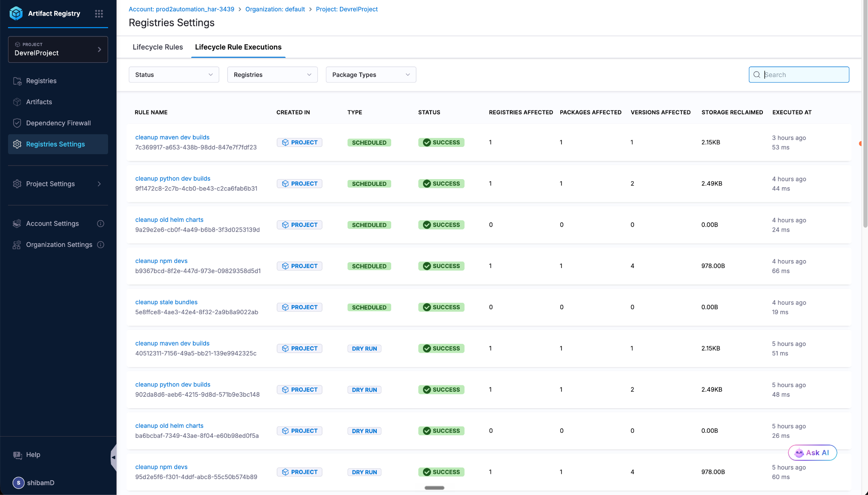Screen dimensions: 868x495
Task: Expand the DevrelProject project selector
Action: pyautogui.click(x=58, y=50)
